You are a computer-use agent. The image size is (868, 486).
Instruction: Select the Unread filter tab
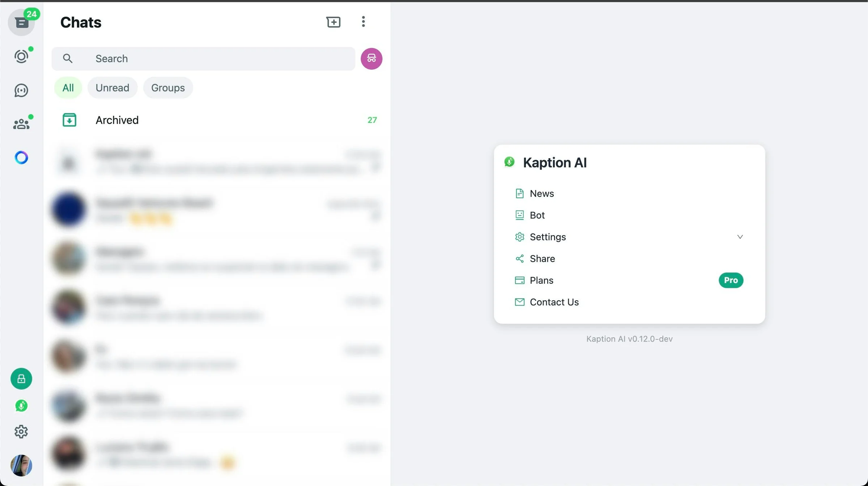tap(112, 88)
